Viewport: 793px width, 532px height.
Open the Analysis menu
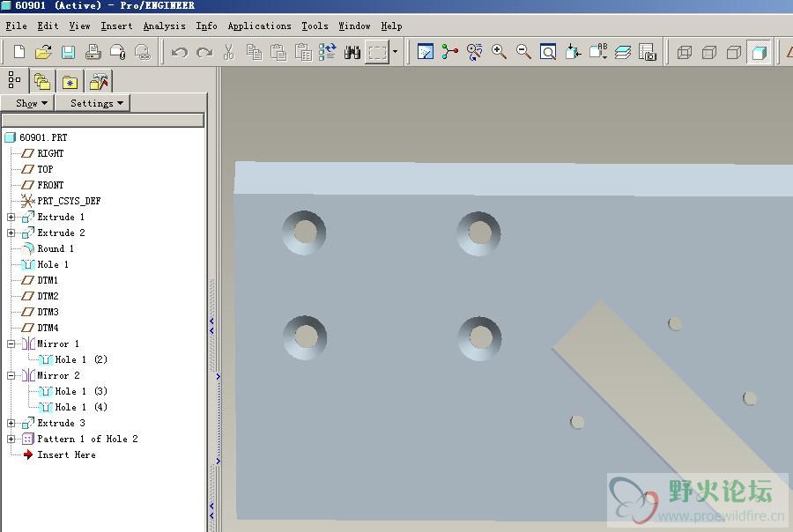[x=164, y=26]
